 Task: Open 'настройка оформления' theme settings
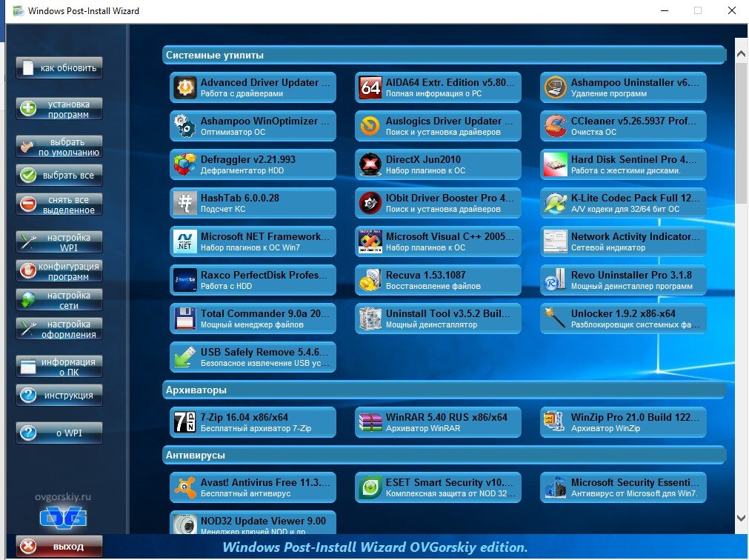pos(59,329)
